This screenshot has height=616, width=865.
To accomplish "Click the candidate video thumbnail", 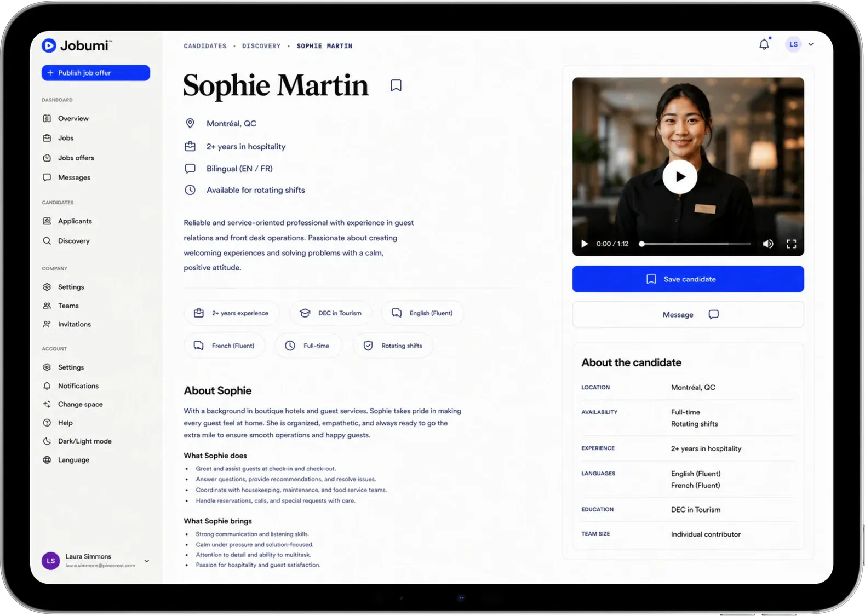I will [688, 166].
